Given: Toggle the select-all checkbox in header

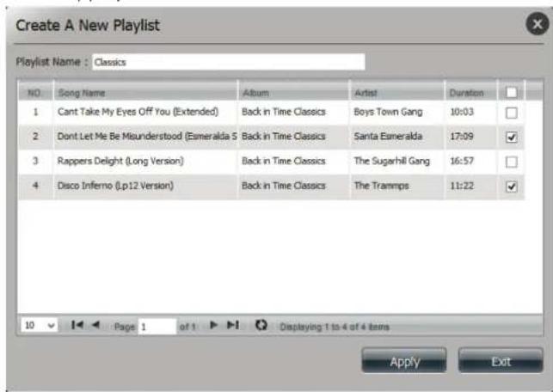Looking at the screenshot, I should click(x=512, y=92).
